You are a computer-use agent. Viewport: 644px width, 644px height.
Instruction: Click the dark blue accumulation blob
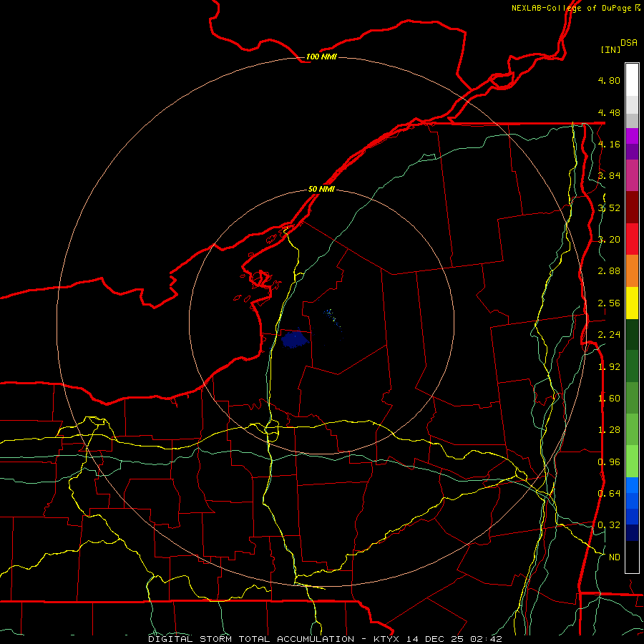295,339
